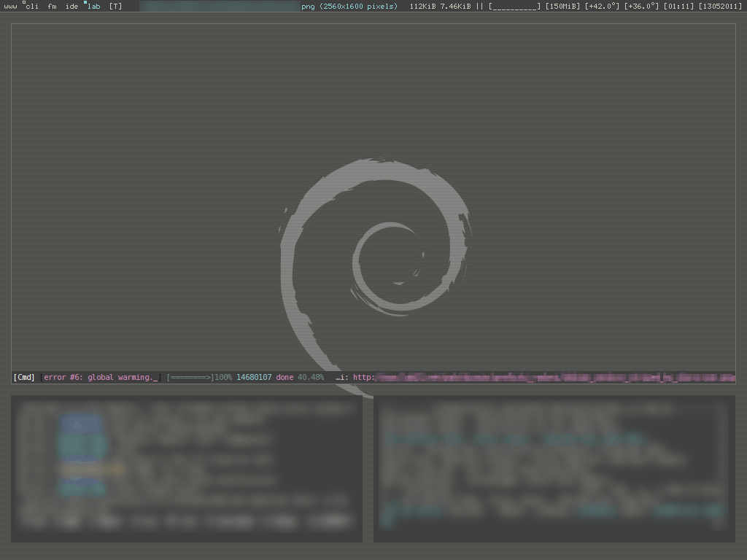Toggle the filled square on lab tag
Image resolution: width=747 pixels, height=560 pixels.
(85, 2)
